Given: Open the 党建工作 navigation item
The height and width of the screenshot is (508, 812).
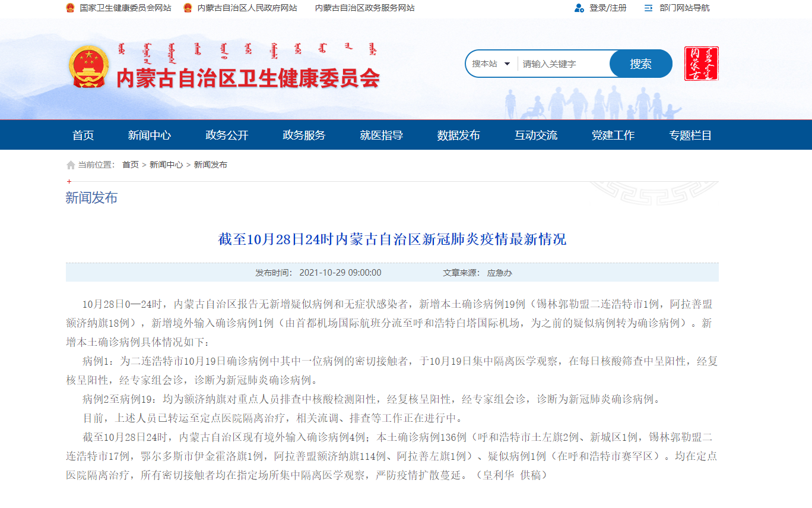Looking at the screenshot, I should coord(613,135).
